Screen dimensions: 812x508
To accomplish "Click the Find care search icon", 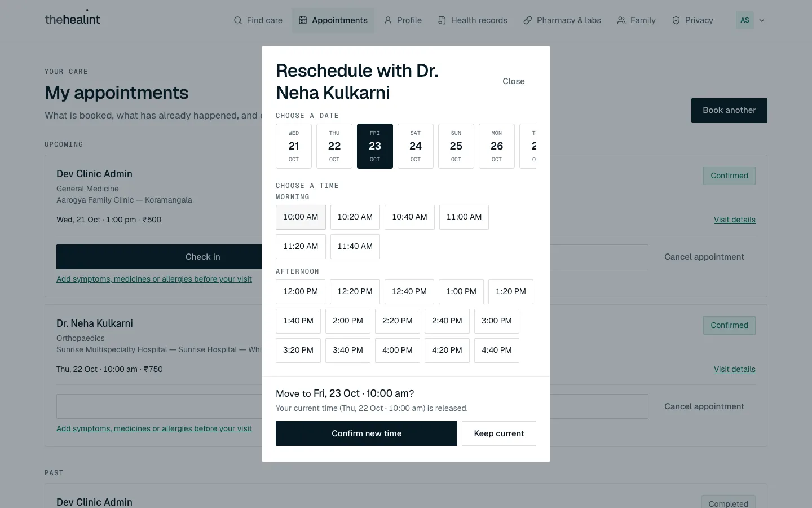I will tap(238, 20).
